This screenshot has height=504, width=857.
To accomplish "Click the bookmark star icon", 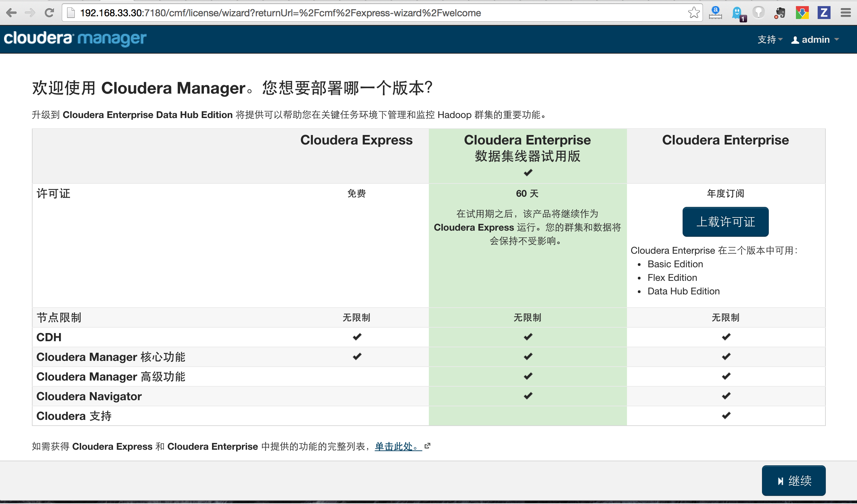I will tap(693, 13).
